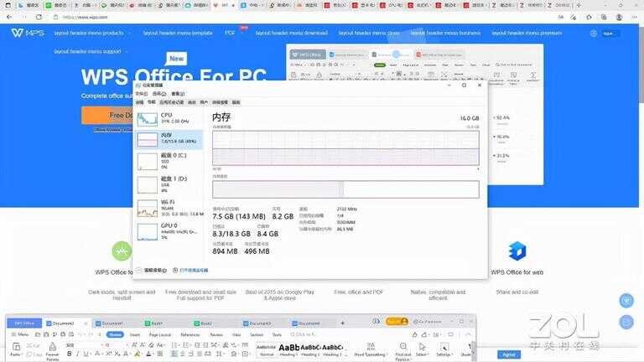Click the Disk 0 (C:) graph thumbnail
The width and height of the screenshot is (644, 362).
[x=148, y=161]
